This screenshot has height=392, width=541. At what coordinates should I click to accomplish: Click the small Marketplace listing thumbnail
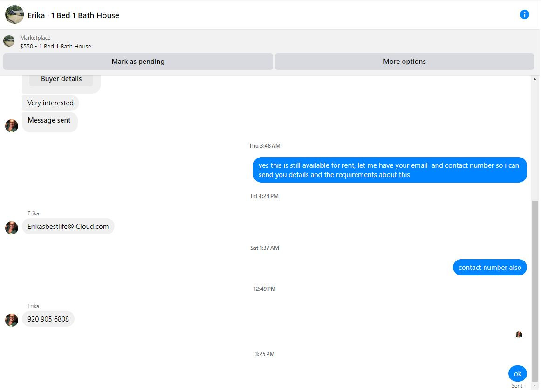point(9,41)
